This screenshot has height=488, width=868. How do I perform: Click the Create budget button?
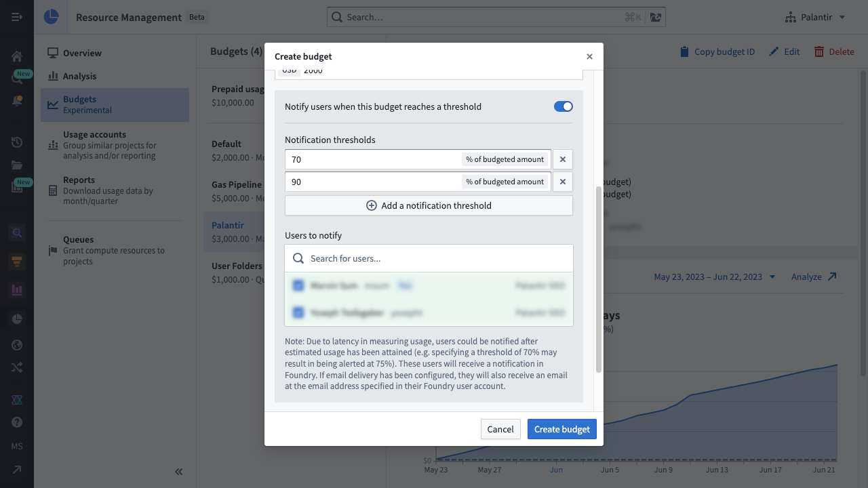tap(562, 429)
